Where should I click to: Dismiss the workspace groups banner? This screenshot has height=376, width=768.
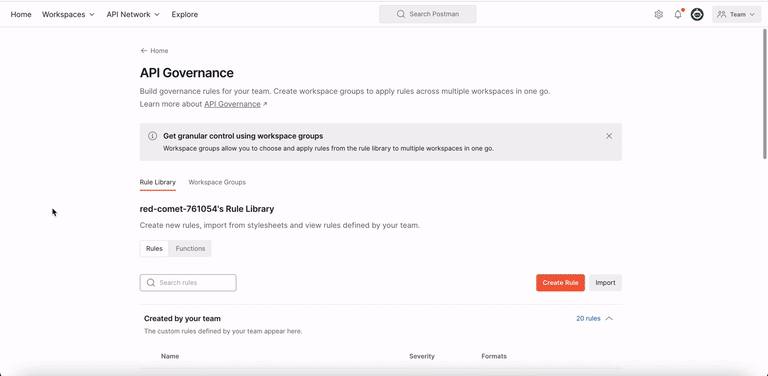point(609,136)
